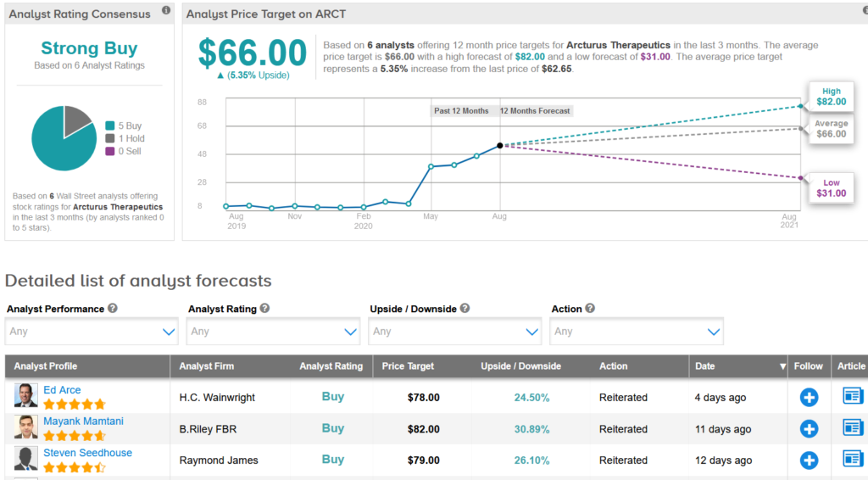Click Price Target column header

(x=408, y=366)
